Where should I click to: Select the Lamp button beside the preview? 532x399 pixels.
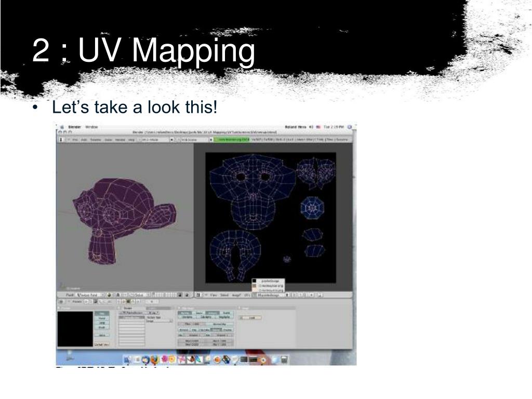[x=101, y=323]
